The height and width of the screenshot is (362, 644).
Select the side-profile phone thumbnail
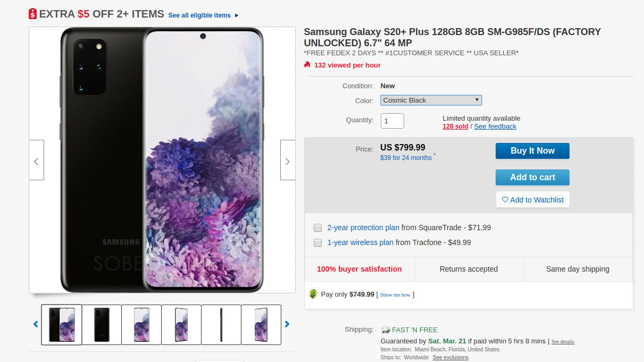tap(221, 324)
